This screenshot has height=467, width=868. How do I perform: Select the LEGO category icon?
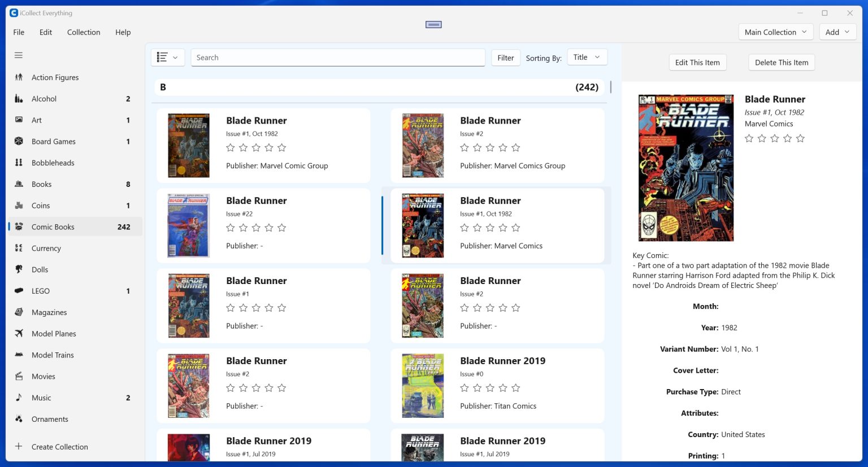tap(19, 291)
